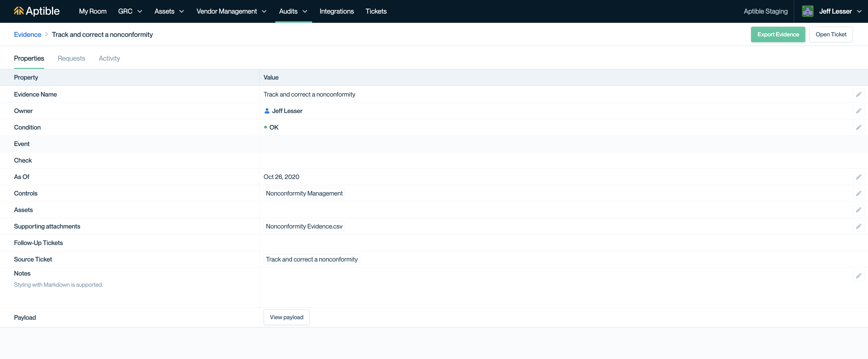The height and width of the screenshot is (359, 868).
Task: Click the Assets row edit pencil
Action: tap(858, 210)
